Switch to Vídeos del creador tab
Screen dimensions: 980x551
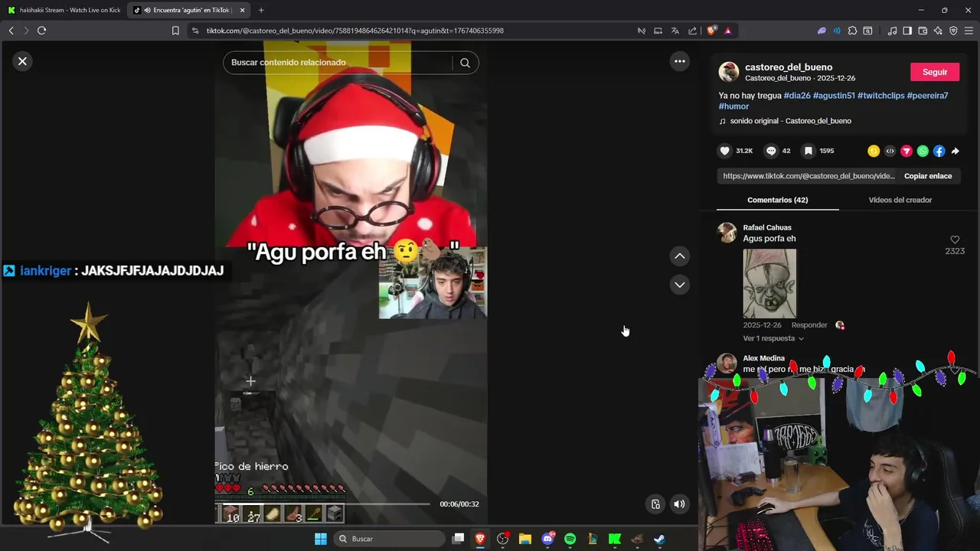(x=900, y=200)
